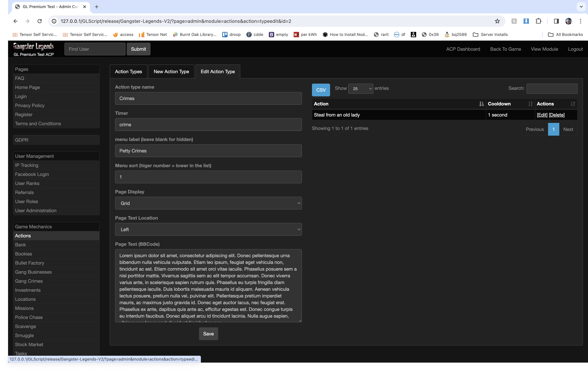Image resolution: width=588 pixels, height=372 pixels.
Task: Export table with CSV button
Action: pyautogui.click(x=321, y=90)
